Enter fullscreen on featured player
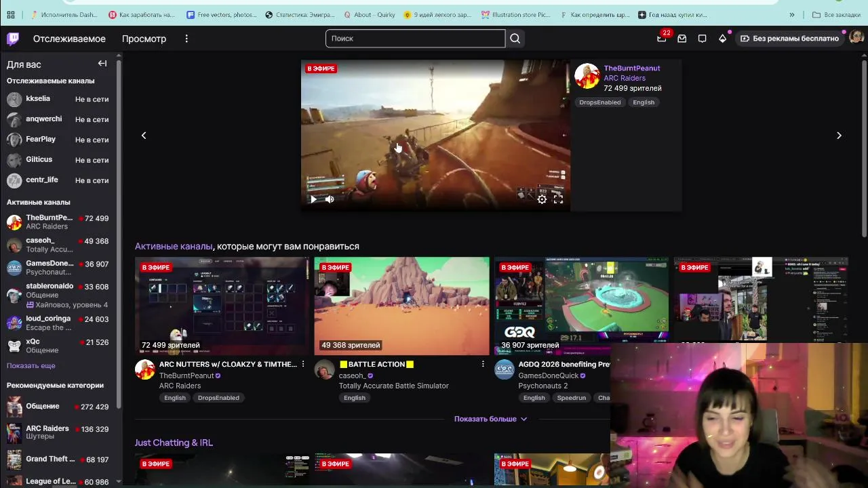Viewport: 868px width, 488px height. 558,199
